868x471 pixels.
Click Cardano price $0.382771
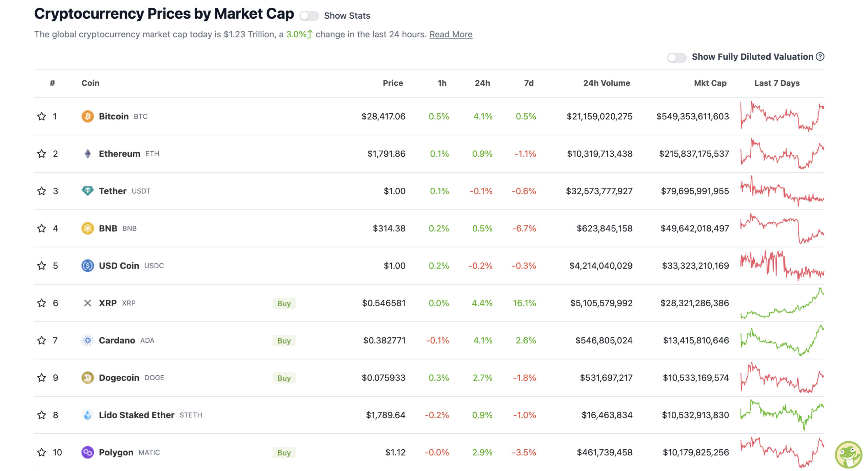pos(384,340)
